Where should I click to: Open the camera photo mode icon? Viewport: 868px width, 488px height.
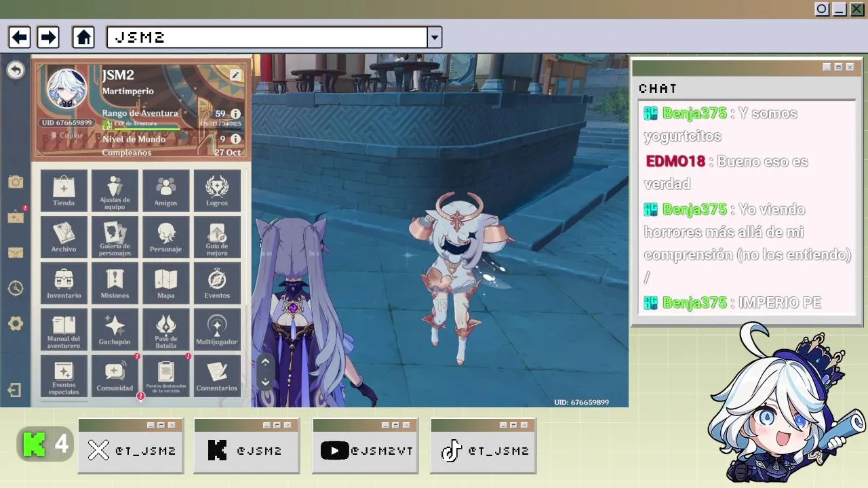(x=16, y=182)
